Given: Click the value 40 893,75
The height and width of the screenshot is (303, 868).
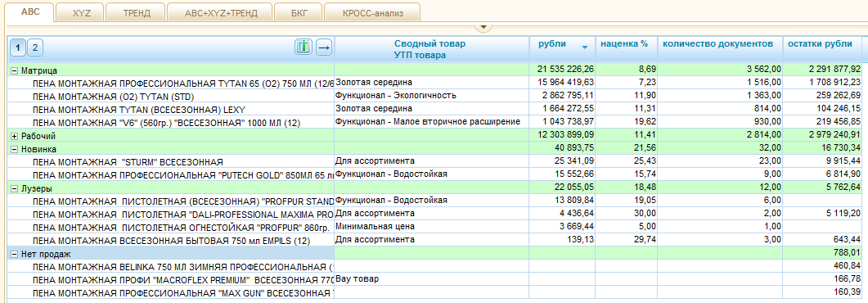Looking at the screenshot, I should 574,148.
